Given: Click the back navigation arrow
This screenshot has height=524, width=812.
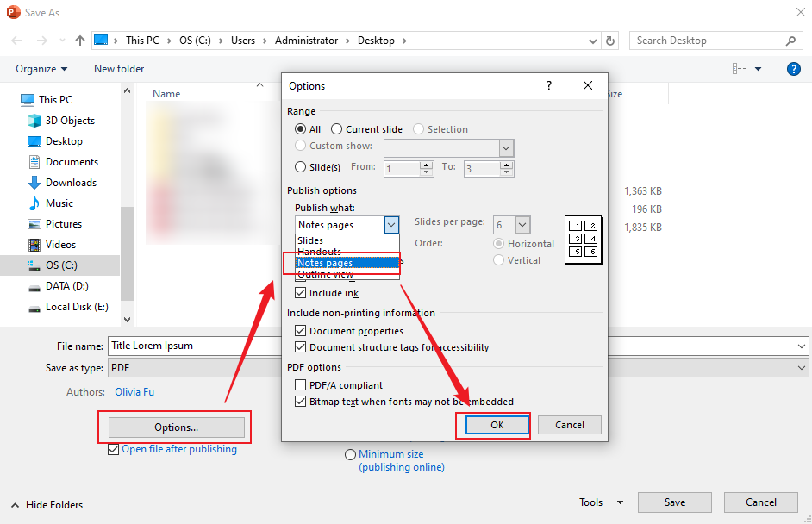Looking at the screenshot, I should coord(16,40).
